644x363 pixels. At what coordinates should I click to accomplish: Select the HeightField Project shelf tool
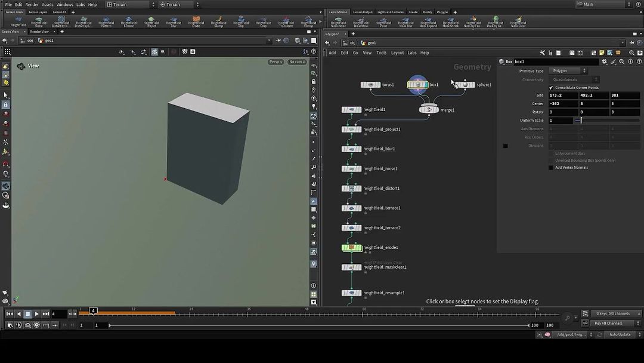151,21
